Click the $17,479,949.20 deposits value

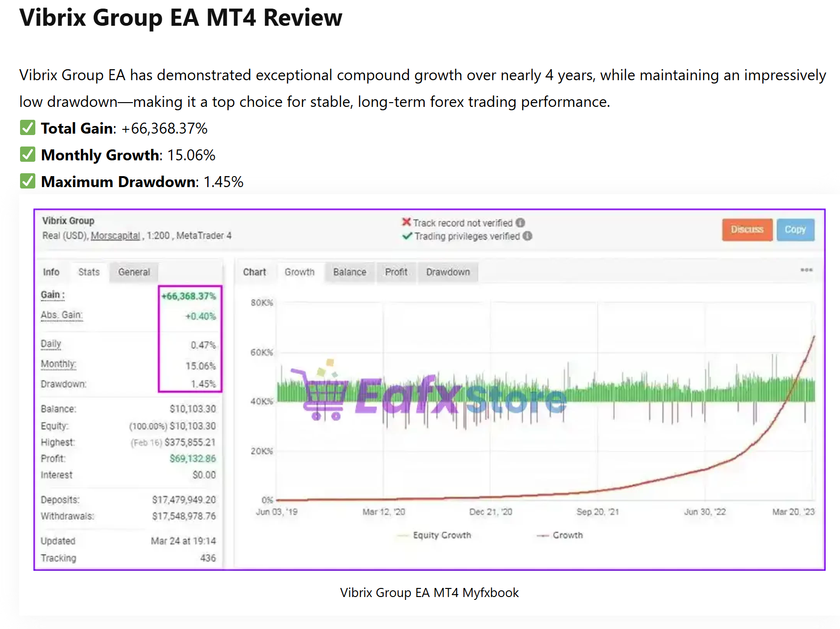pyautogui.click(x=184, y=500)
